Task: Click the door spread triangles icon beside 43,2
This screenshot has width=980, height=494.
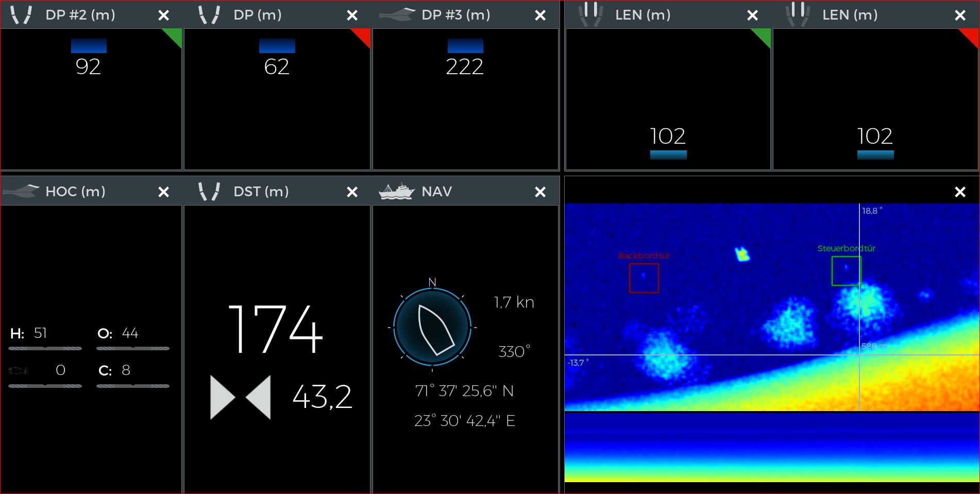Action: coord(240,397)
